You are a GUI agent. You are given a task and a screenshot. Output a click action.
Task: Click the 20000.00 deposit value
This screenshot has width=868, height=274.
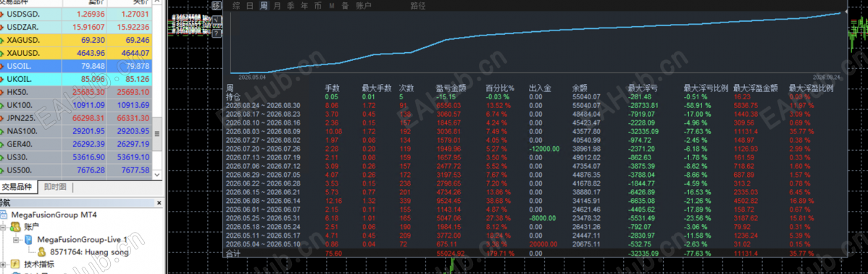tap(543, 244)
